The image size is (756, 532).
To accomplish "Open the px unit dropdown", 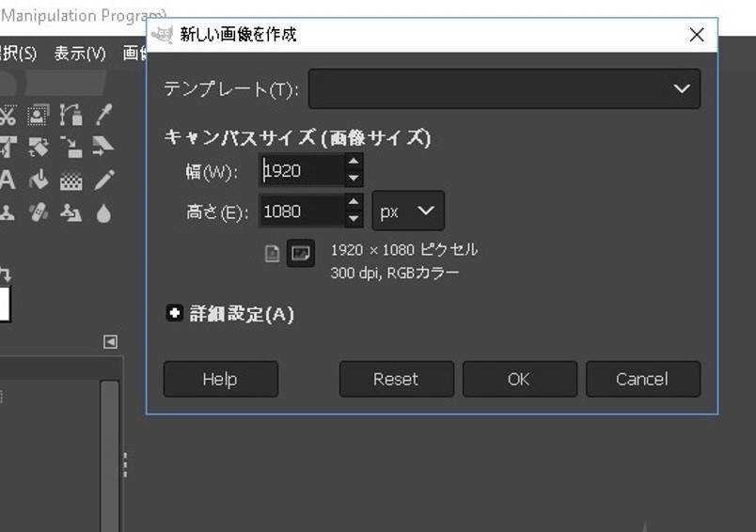I will pos(408,211).
